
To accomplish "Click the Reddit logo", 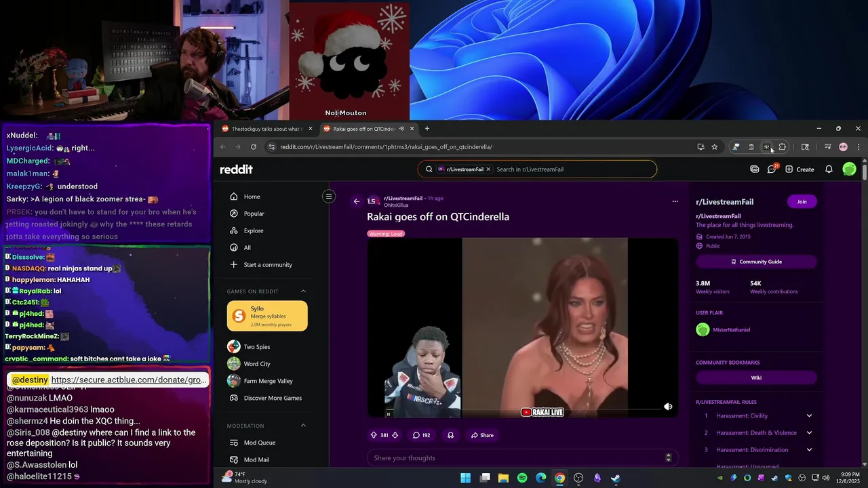I will point(236,169).
